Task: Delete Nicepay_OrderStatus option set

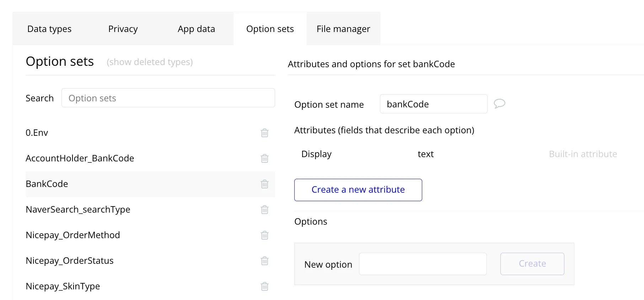Action: click(x=264, y=261)
